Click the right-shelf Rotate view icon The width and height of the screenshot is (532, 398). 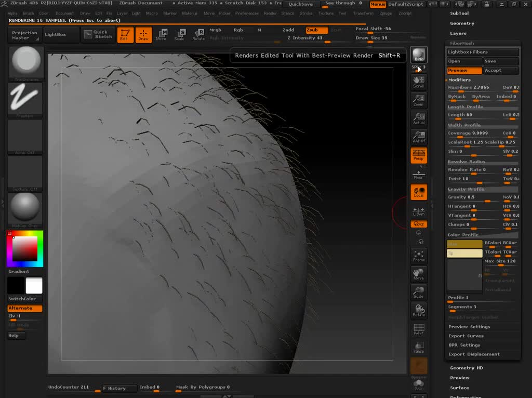tap(419, 311)
